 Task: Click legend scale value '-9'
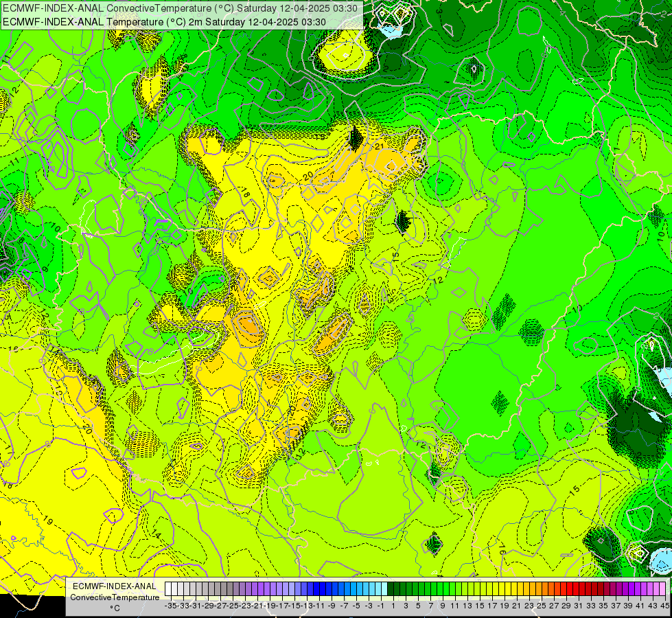[x=332, y=606]
